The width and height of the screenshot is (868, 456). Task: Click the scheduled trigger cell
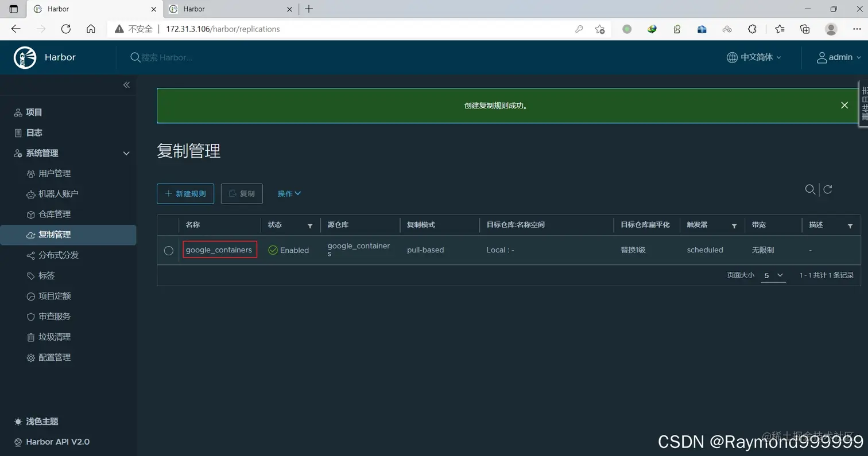point(705,250)
